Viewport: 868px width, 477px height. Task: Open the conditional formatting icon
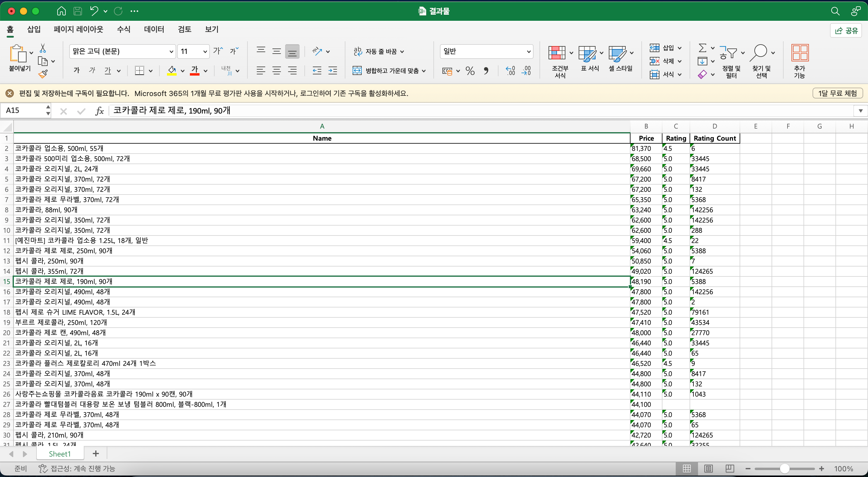click(557, 54)
